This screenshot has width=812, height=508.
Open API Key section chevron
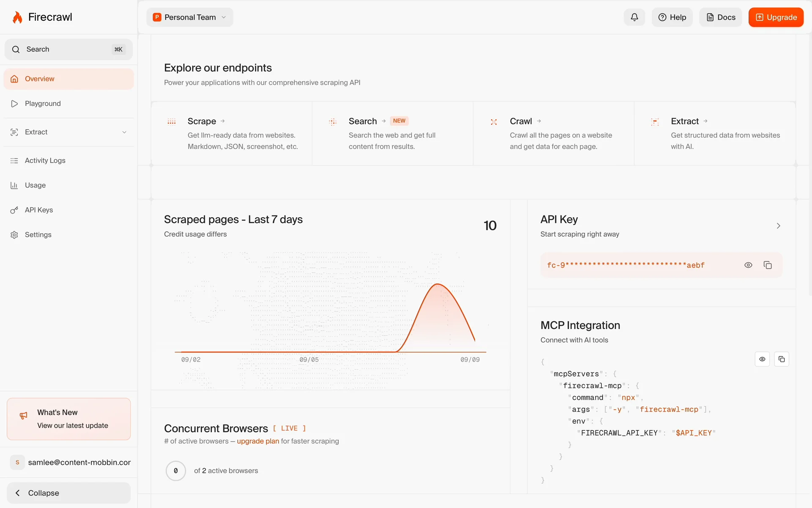[x=778, y=226]
